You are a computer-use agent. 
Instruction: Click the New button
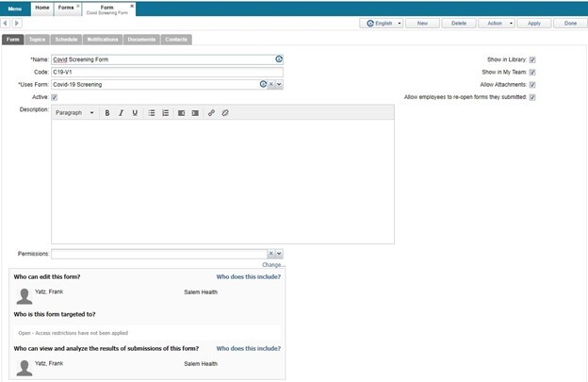pyautogui.click(x=422, y=24)
